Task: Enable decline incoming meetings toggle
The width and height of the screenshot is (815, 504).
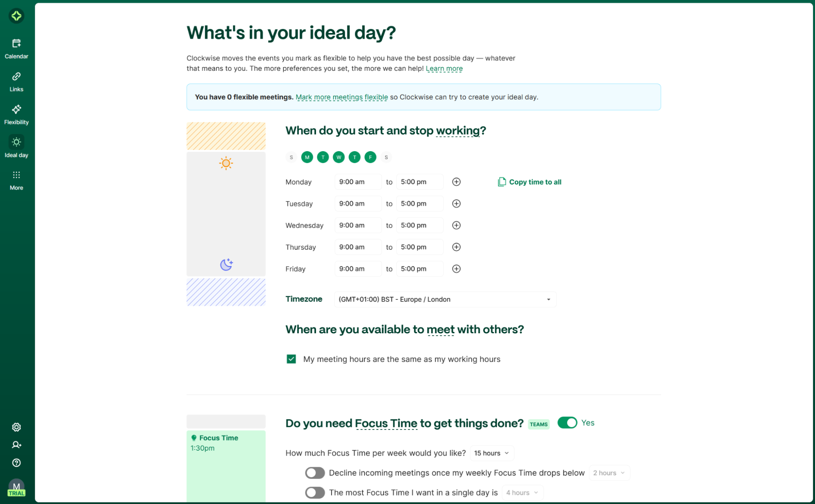Action: tap(315, 473)
